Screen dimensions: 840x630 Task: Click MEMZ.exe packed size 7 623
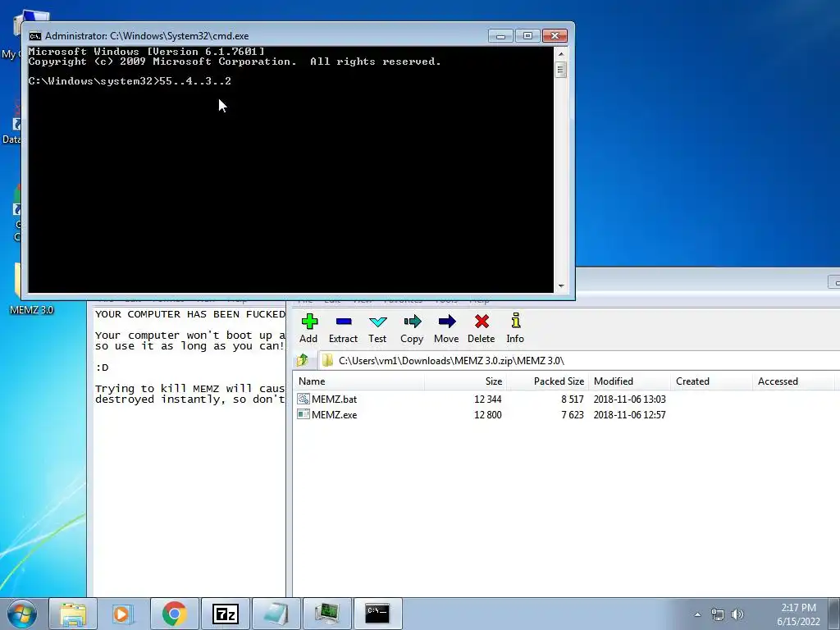572,414
